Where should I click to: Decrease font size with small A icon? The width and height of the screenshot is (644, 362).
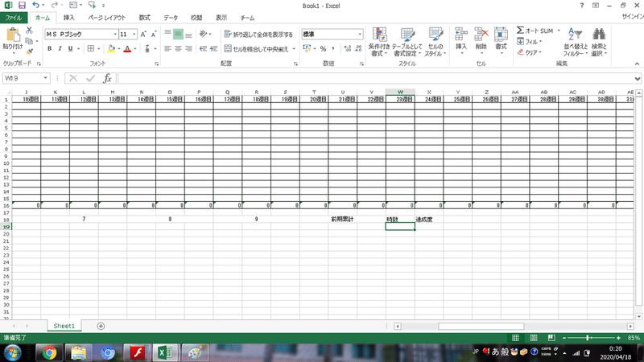pos(154,34)
